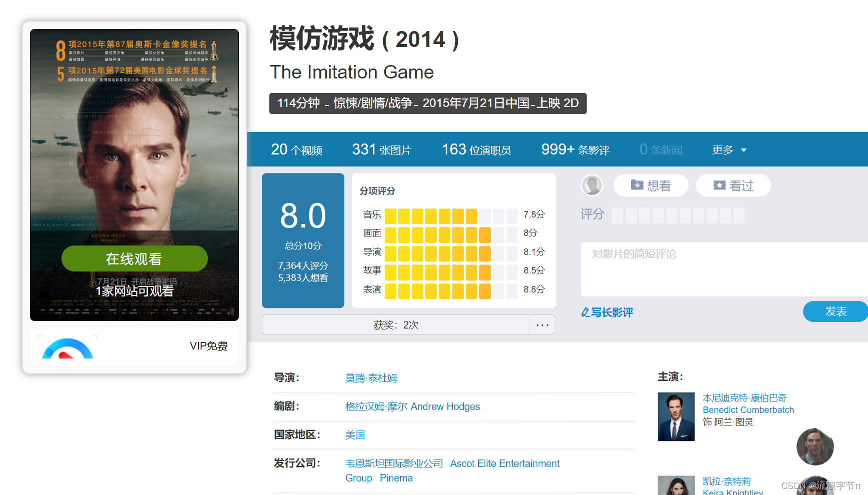Select the '饰 阿兰·图灵' text
868x495 pixels.
coord(728,422)
